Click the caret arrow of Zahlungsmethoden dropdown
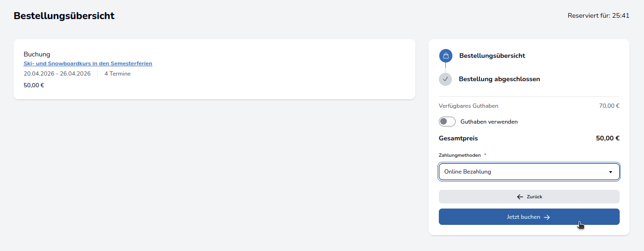The height and width of the screenshot is (251, 644). coord(610,172)
